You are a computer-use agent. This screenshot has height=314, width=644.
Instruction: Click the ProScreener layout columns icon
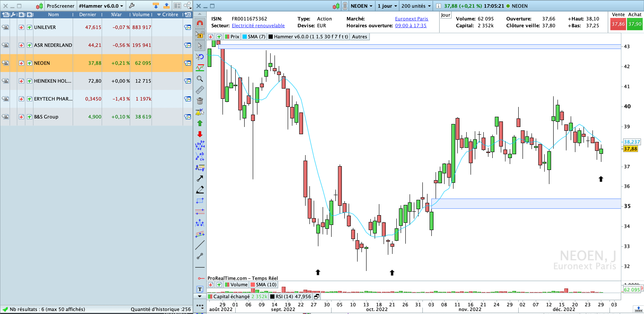point(177,6)
